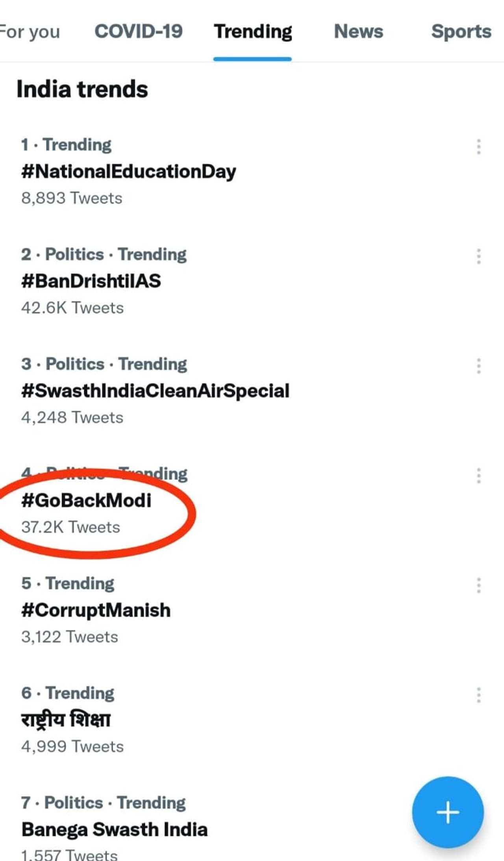Click the India trends heading

click(x=82, y=89)
